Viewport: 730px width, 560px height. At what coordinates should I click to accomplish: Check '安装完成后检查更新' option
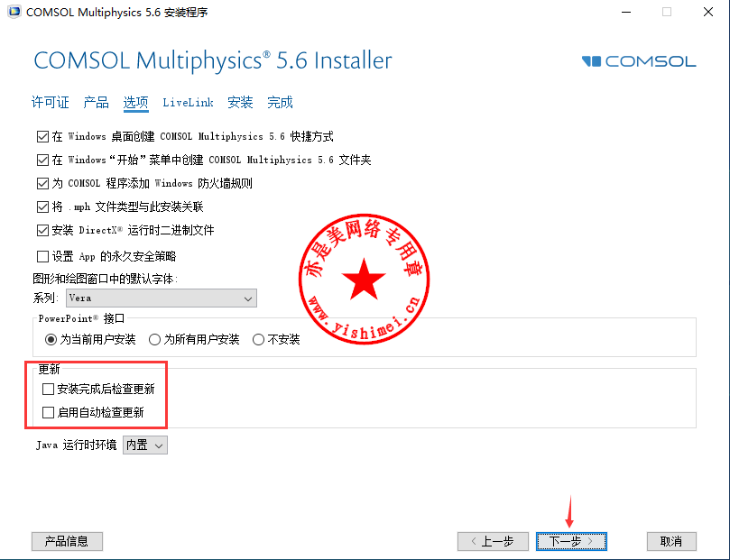(x=48, y=389)
